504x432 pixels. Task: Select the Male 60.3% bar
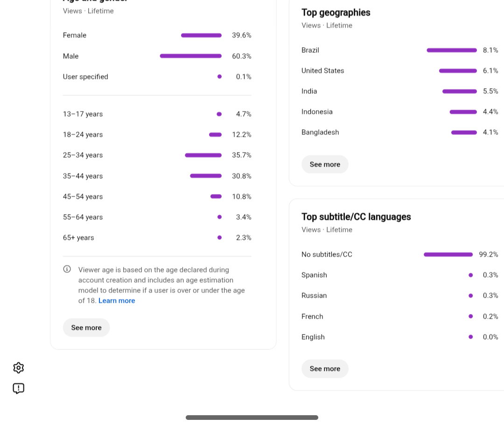tap(190, 56)
